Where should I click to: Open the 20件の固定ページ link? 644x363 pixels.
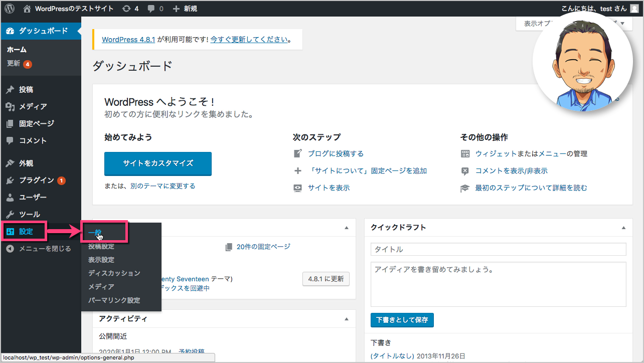[x=263, y=247]
